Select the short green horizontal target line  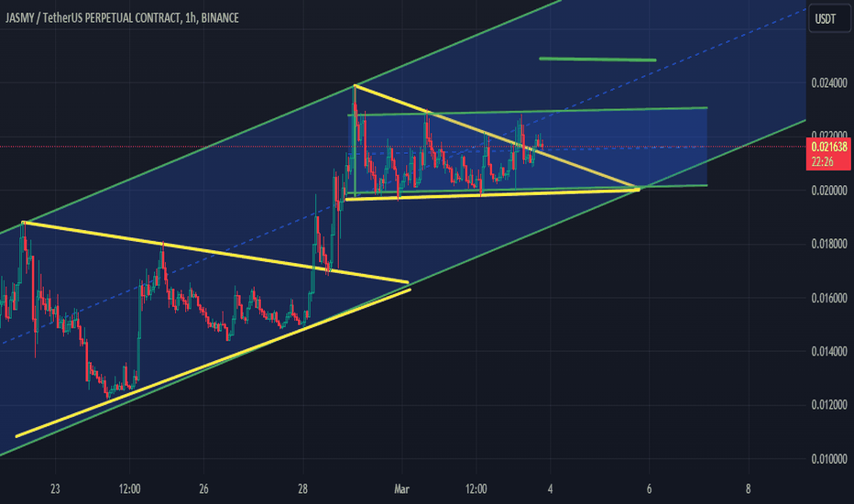click(597, 59)
